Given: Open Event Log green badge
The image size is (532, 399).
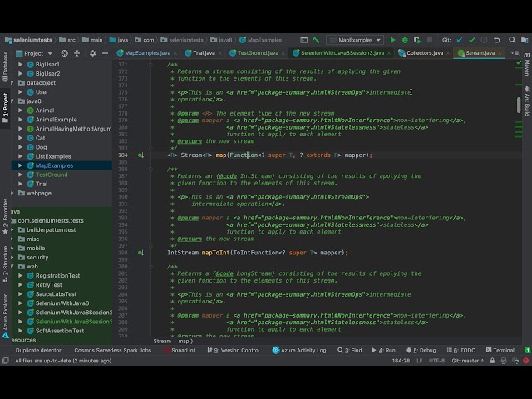Looking at the screenshot, I should click(528, 350).
